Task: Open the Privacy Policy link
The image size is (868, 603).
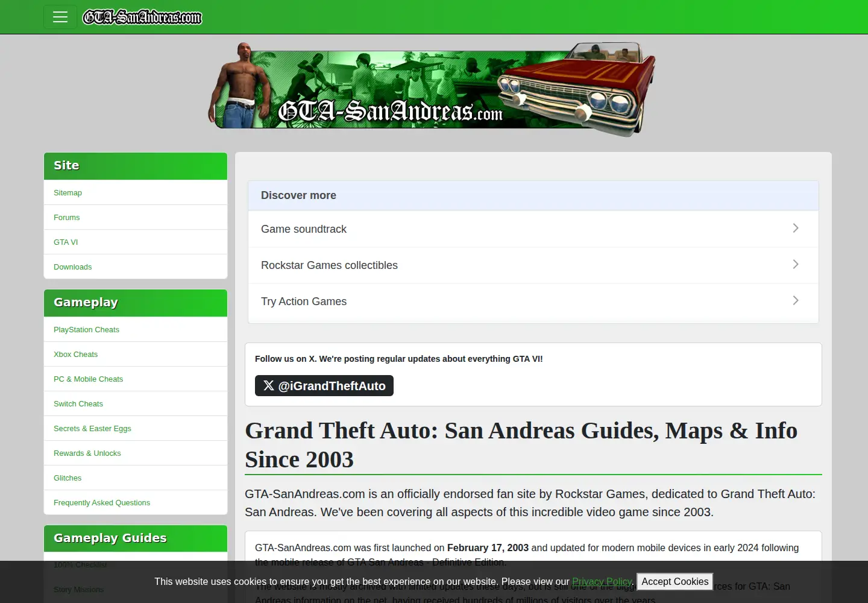Action: click(602, 581)
